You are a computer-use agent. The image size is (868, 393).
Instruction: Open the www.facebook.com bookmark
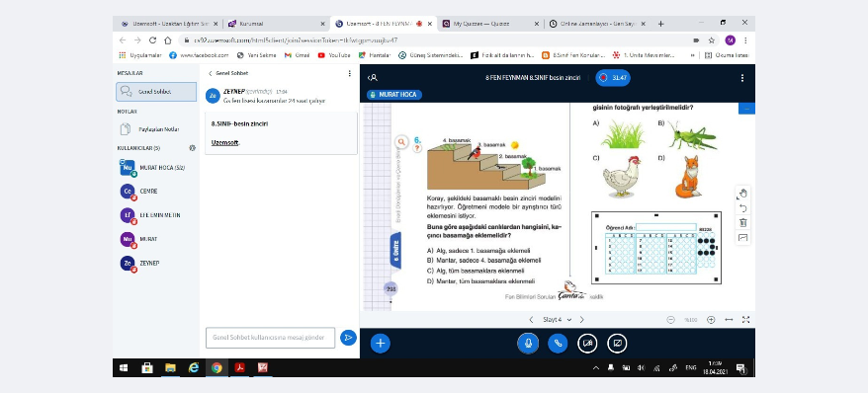[x=199, y=55]
